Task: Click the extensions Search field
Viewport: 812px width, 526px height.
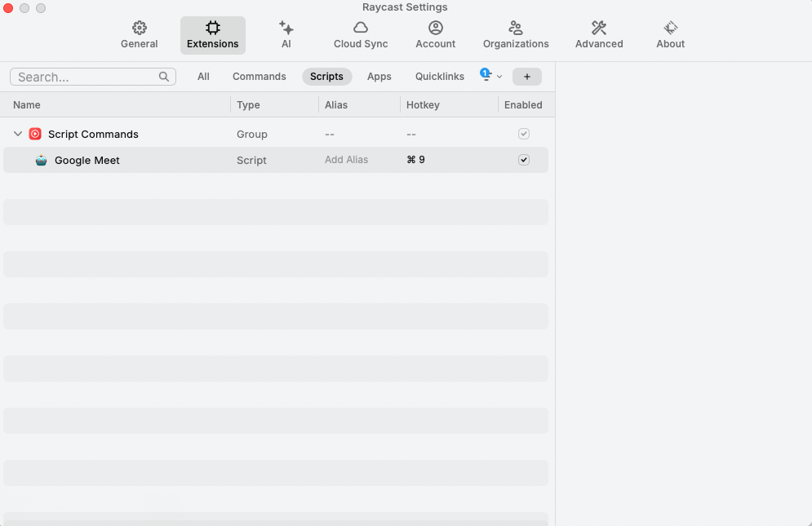Action: tap(86, 77)
